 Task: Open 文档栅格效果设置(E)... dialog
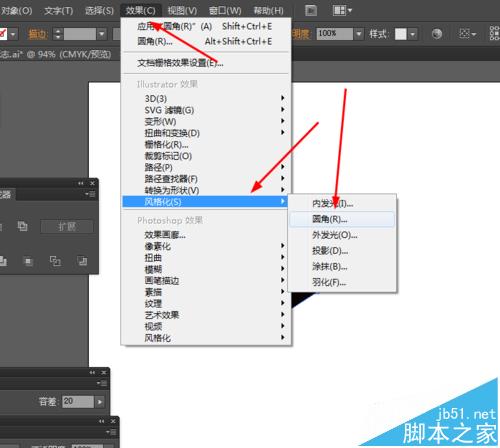click(x=206, y=63)
